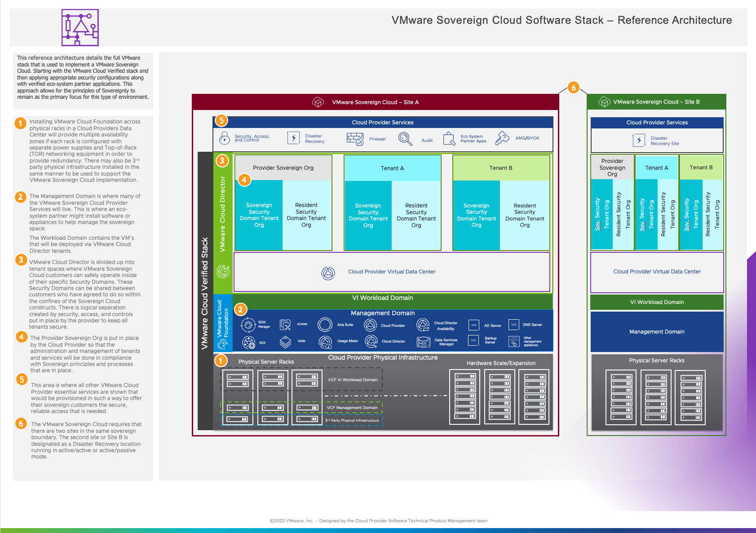Select the Aria Suite icon

tap(325, 324)
